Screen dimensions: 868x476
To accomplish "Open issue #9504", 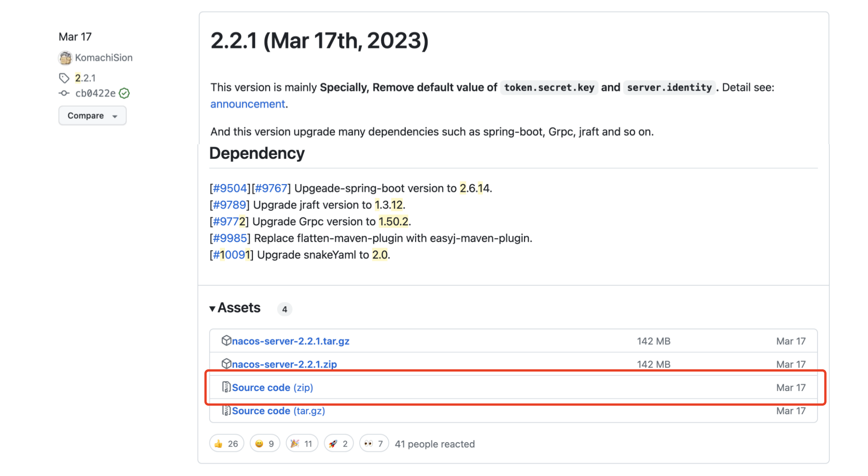I will (x=230, y=188).
